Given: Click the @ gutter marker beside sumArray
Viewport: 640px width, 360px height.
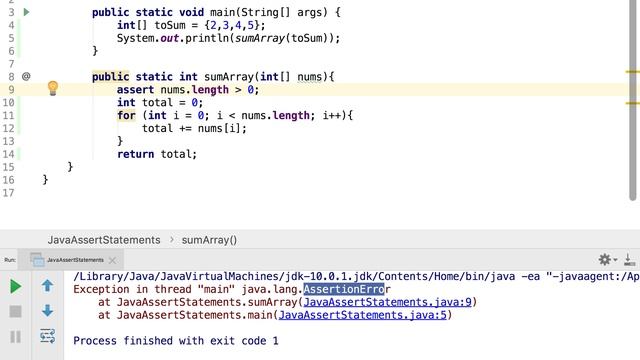Looking at the screenshot, I should tap(26, 76).
